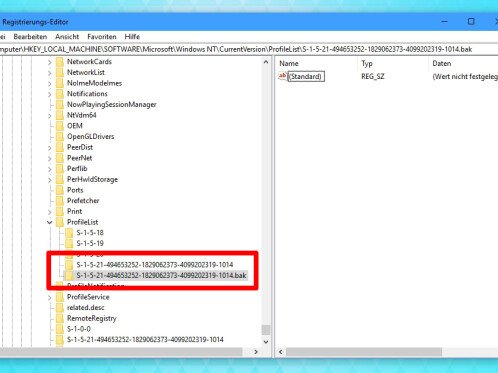Select the key name ending in 1014.bak

coord(161,275)
